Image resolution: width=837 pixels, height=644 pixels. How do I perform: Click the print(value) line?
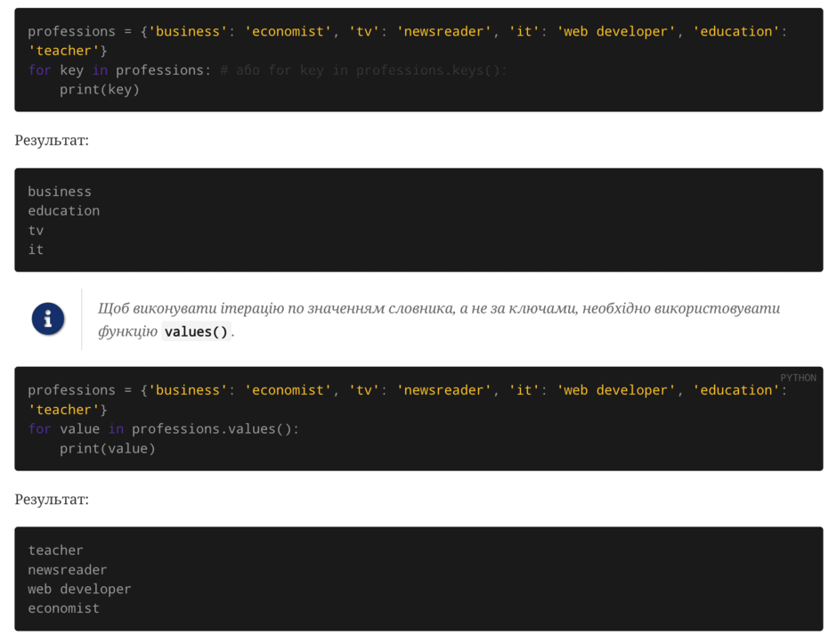coord(107,448)
